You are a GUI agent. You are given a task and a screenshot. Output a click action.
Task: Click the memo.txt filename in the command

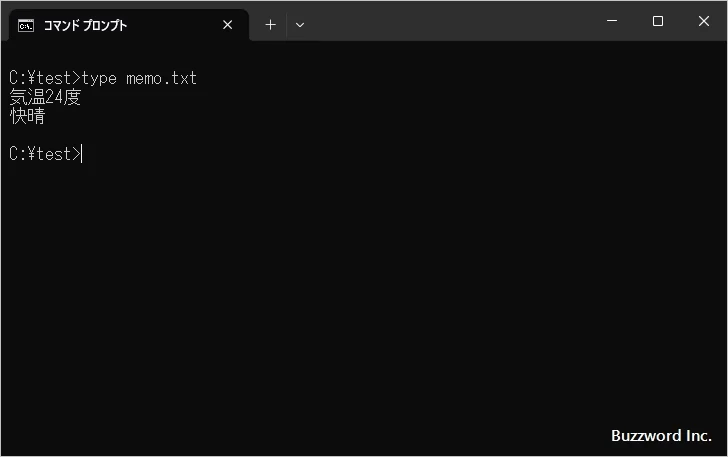pos(162,78)
